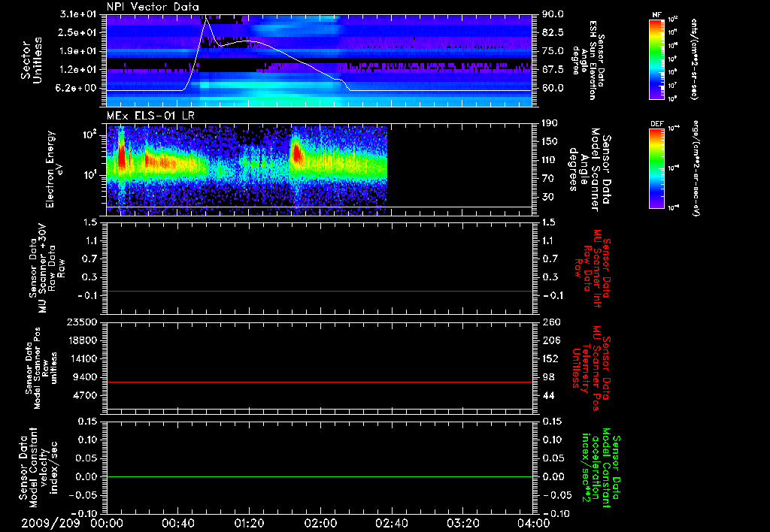
Task: Click the 90.0 sun elevation tick label
Action: tap(553, 14)
